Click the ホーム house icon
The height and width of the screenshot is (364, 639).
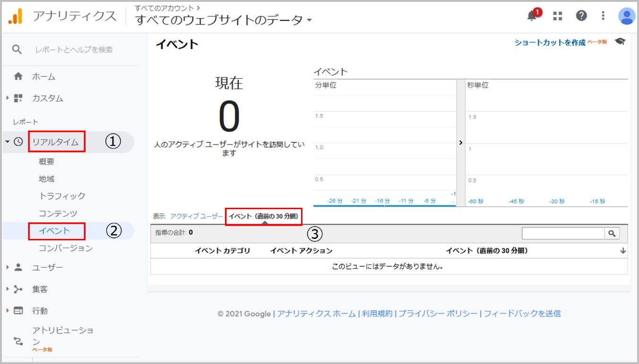18,76
